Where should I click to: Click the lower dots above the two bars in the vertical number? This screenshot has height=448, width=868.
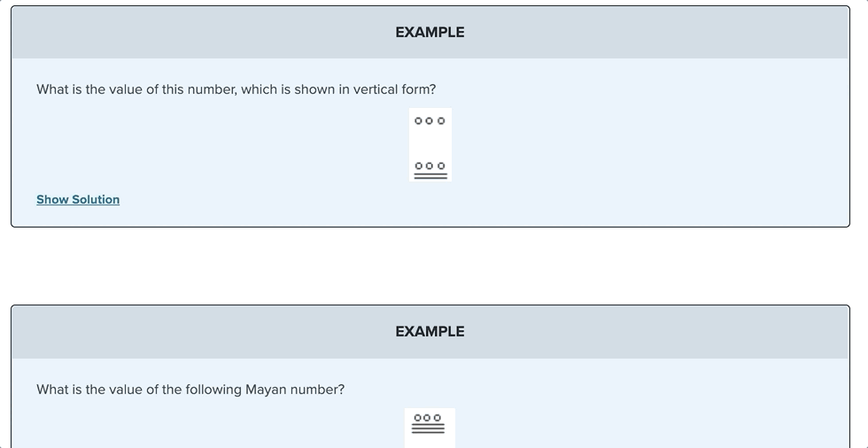(430, 166)
